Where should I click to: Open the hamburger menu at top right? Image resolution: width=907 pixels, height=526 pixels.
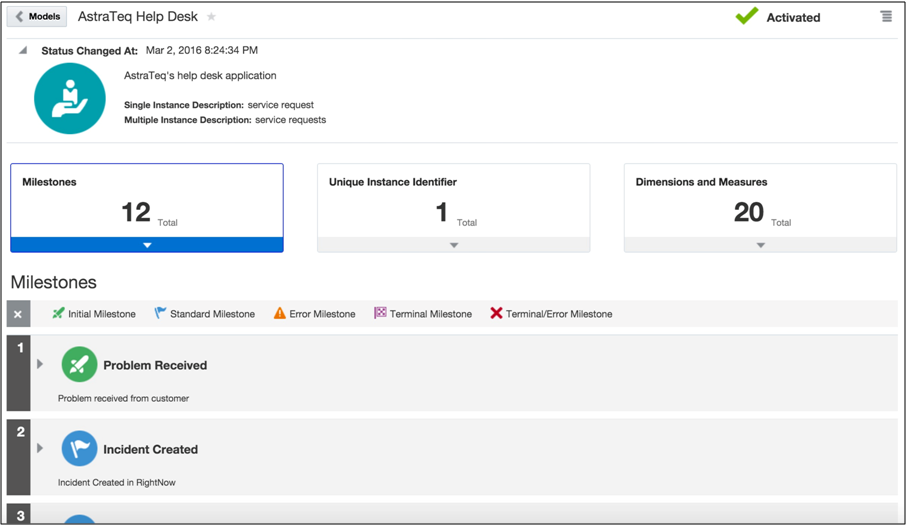click(886, 16)
